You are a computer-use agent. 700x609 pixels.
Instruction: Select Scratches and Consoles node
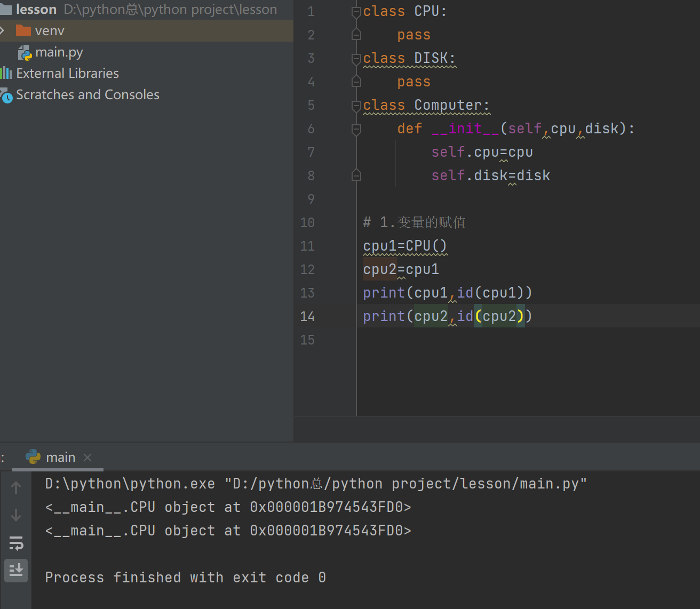pyautogui.click(x=87, y=94)
